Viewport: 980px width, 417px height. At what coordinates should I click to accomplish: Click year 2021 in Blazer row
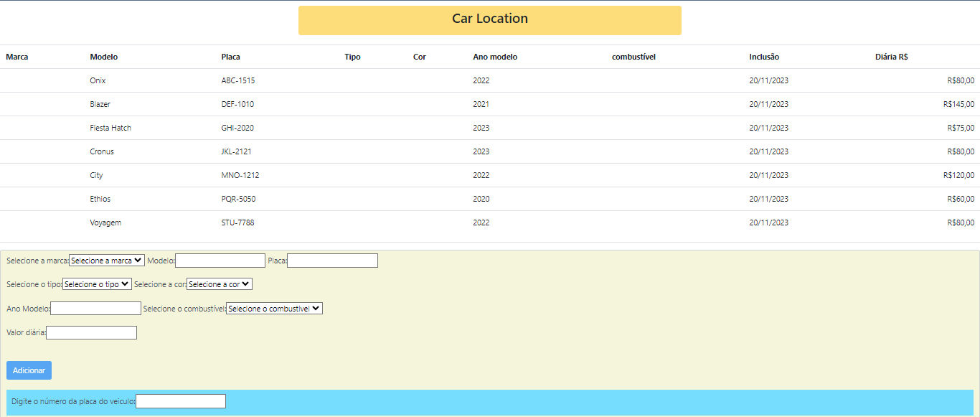pos(481,104)
